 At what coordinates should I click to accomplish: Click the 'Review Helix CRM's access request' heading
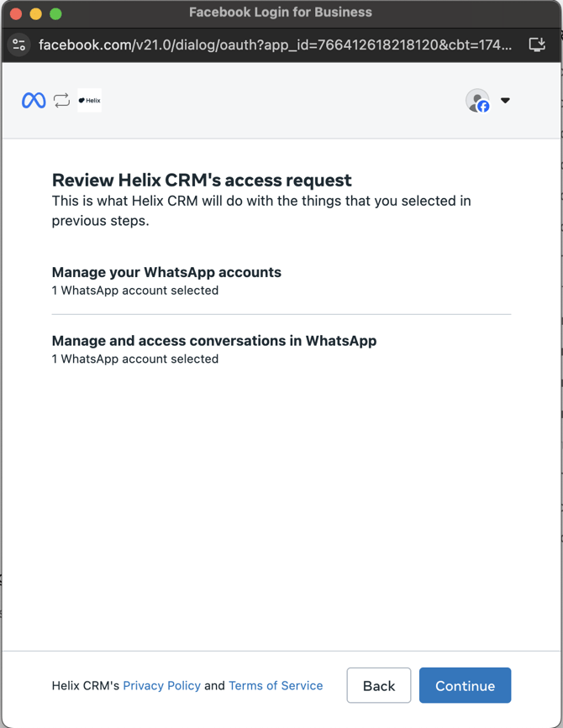point(202,180)
